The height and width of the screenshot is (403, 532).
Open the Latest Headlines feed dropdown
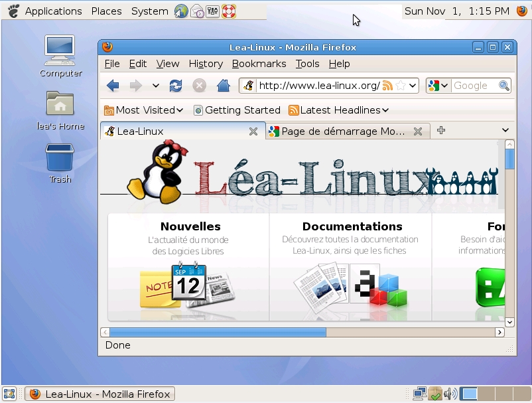[344, 110]
